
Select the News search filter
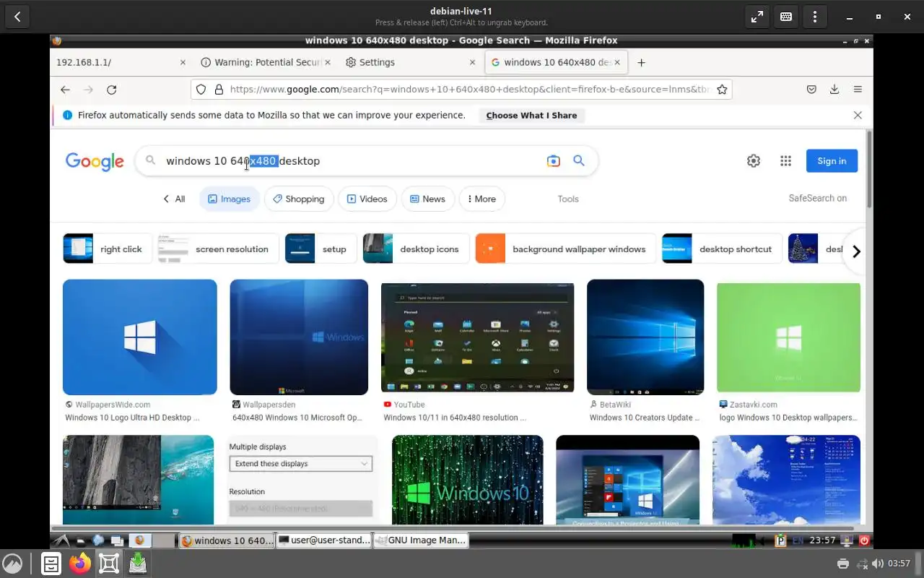pyautogui.click(x=427, y=199)
